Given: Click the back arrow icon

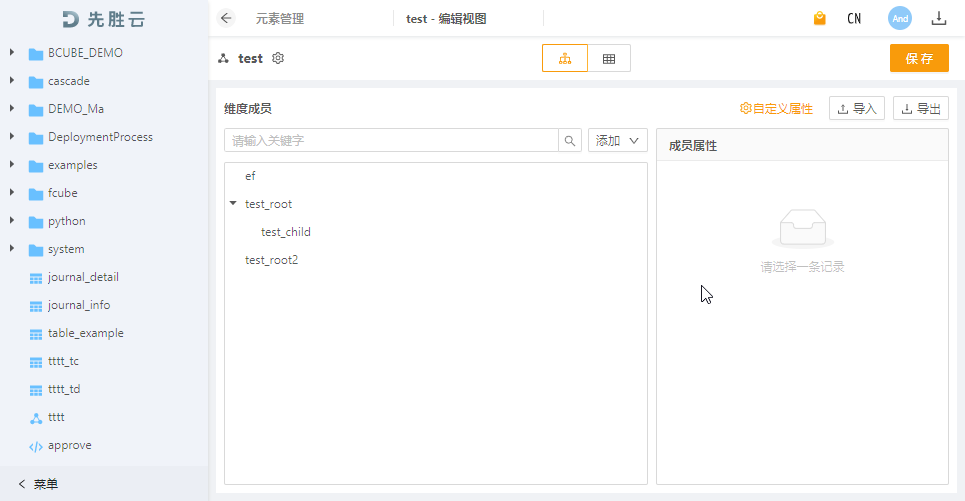Looking at the screenshot, I should 226,18.
